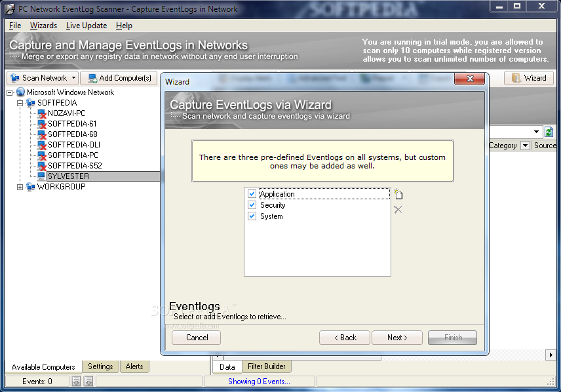Collapse the Microsoft Windows Network node
The image size is (561, 392).
tap(10, 92)
